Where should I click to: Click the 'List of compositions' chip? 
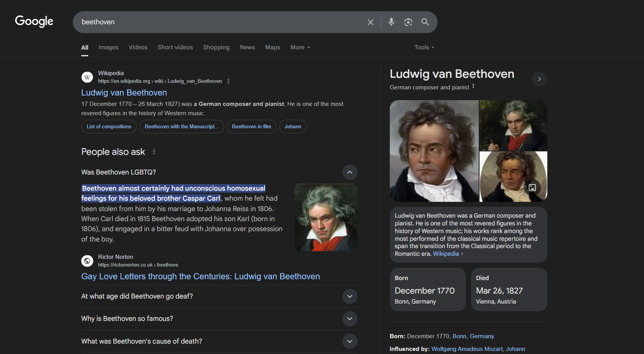click(x=109, y=127)
